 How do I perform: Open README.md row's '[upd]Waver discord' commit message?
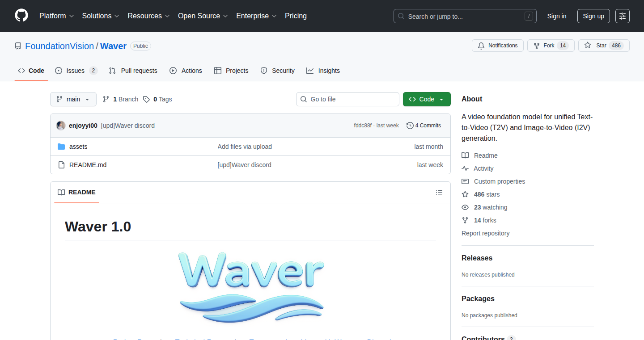(x=244, y=165)
